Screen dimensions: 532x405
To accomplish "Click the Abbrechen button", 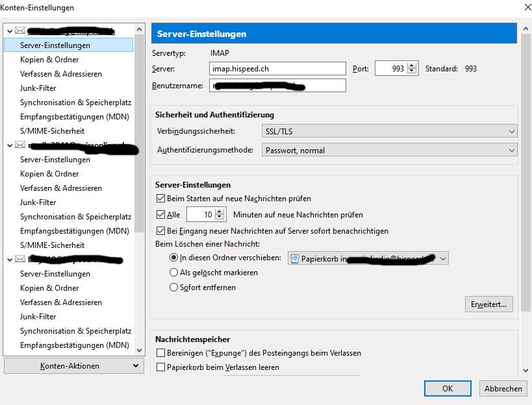I will pyautogui.click(x=503, y=388).
